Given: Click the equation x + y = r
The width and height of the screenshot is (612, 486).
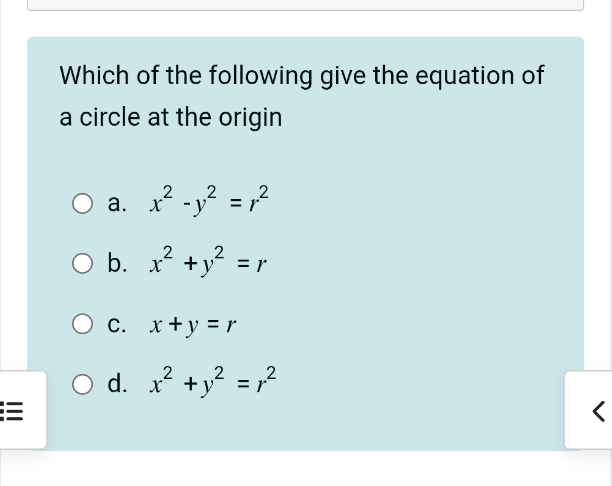Looking at the screenshot, I should 191,325.
